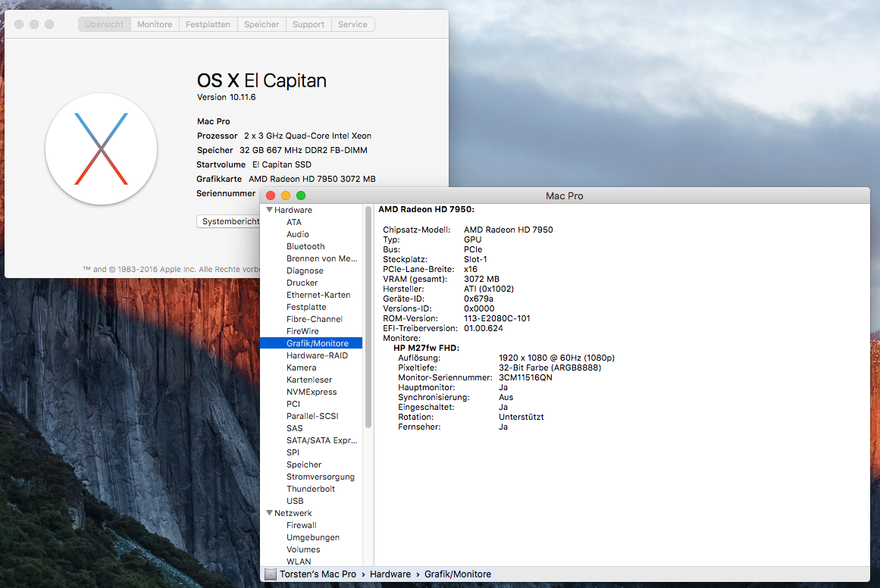Select NVMExpress in the sidebar
880x588 pixels.
tap(312, 392)
